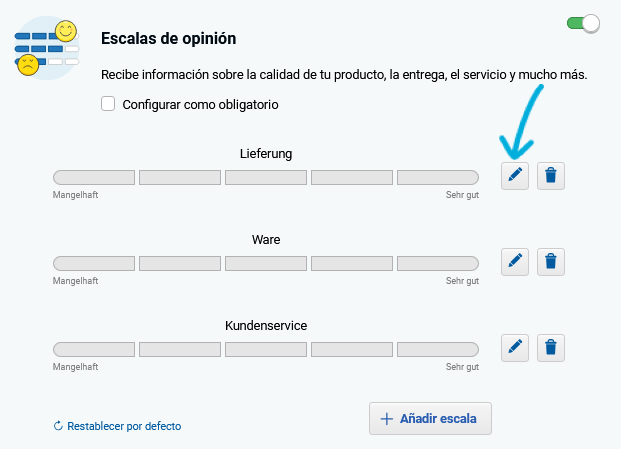Click the Kundenservice scale title

[x=266, y=325]
